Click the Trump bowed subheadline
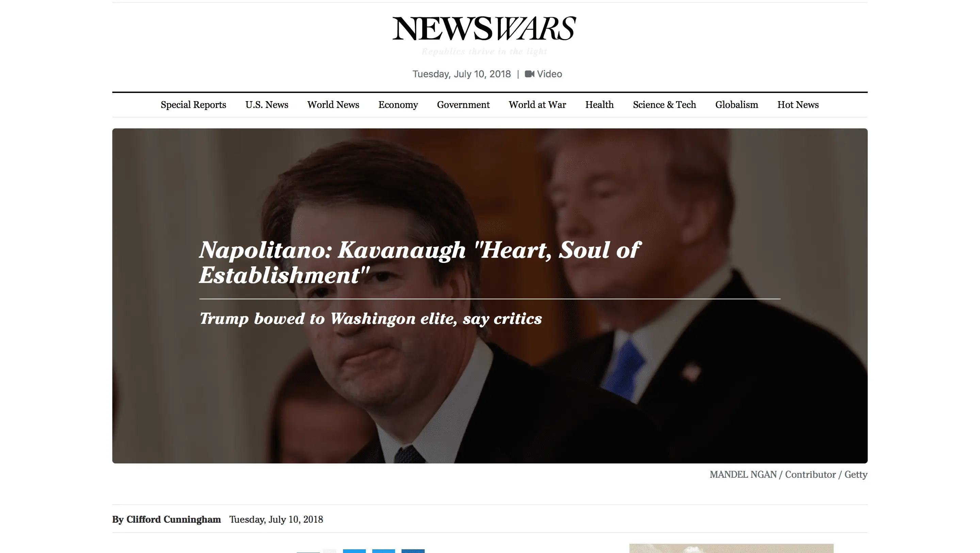Image resolution: width=980 pixels, height=553 pixels. coord(371,319)
